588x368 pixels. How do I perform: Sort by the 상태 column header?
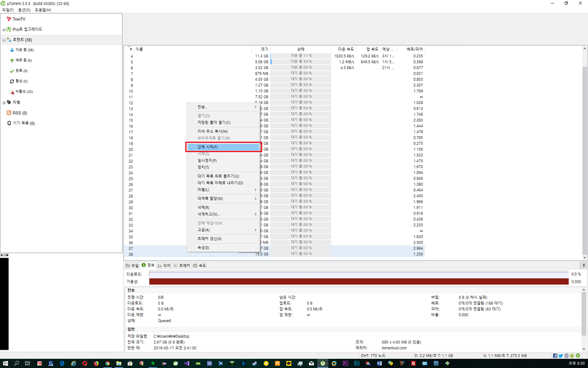(301, 49)
